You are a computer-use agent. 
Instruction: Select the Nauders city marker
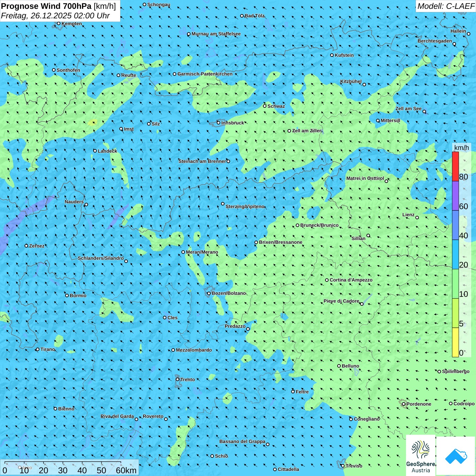pyautogui.click(x=86, y=205)
